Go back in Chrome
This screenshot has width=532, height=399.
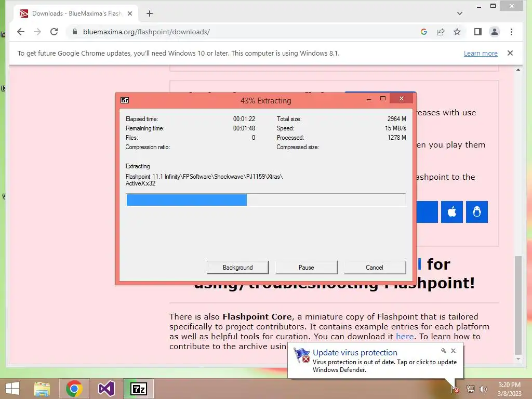pos(21,32)
